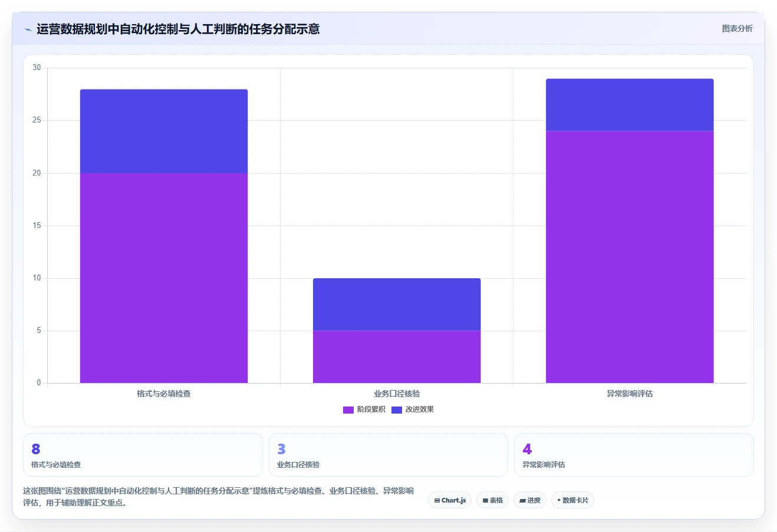The width and height of the screenshot is (777, 532).
Task: Click the y-axis value 30
Action: [x=37, y=68]
